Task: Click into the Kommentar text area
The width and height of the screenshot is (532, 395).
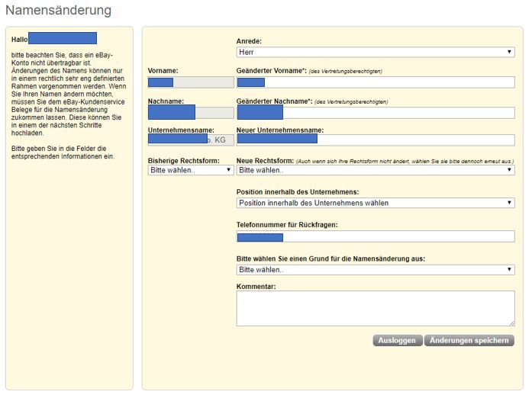Action: (x=376, y=308)
